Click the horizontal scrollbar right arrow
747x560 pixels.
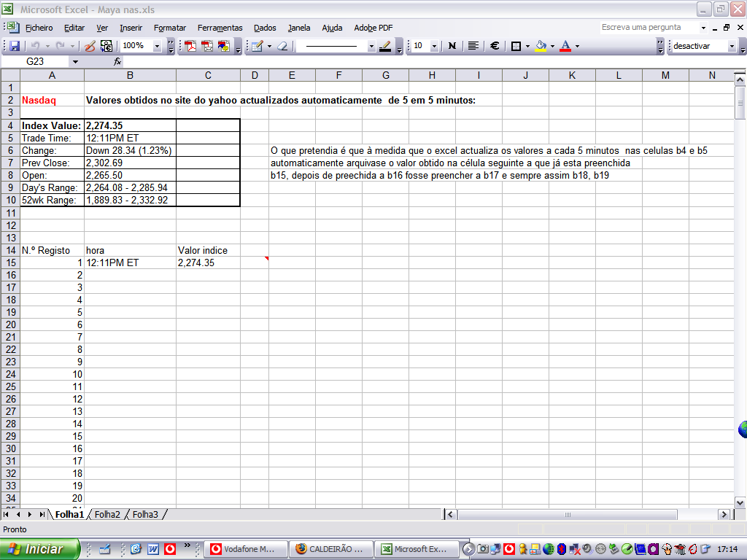[x=724, y=514]
